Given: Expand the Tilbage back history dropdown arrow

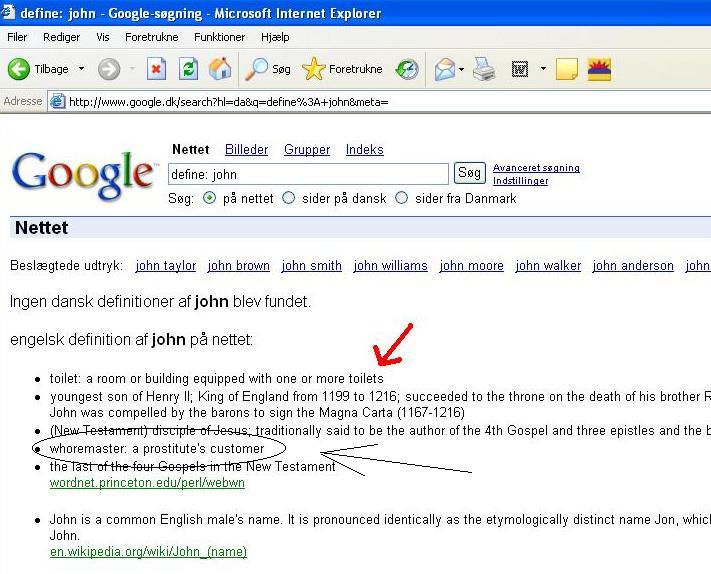Looking at the screenshot, I should coord(82,69).
